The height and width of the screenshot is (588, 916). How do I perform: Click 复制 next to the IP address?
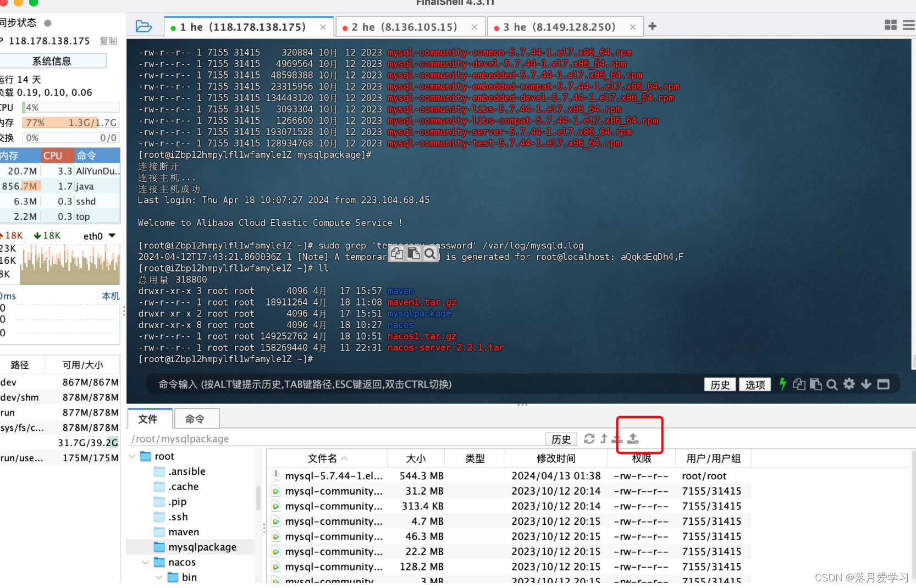point(108,41)
